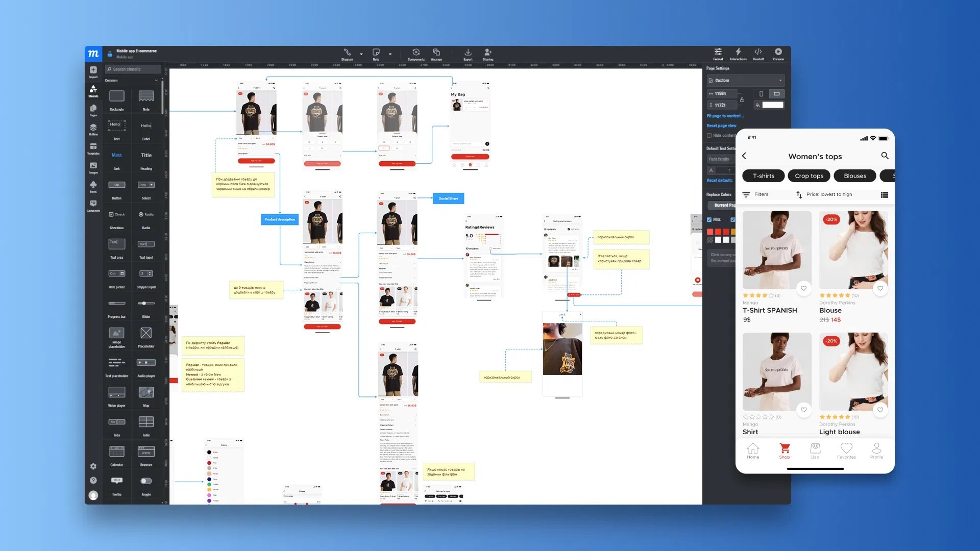
Task: Click the Fit page to content link
Action: pos(725,116)
